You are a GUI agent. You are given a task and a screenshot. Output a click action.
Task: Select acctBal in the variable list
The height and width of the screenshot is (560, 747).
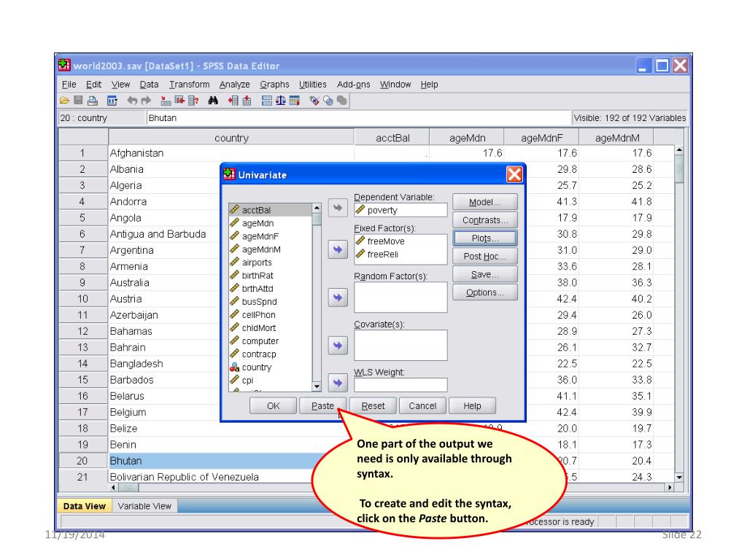[x=270, y=210]
